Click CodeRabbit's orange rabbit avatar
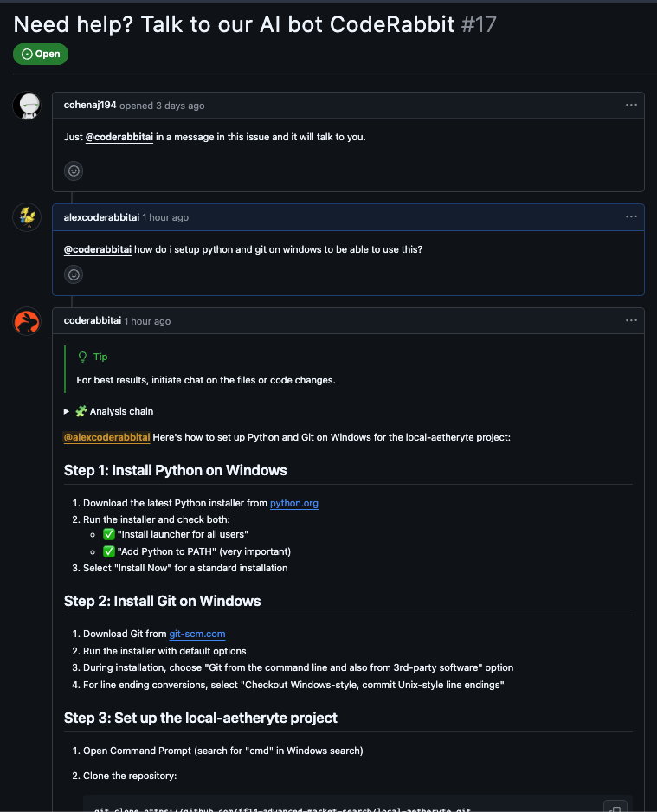The width and height of the screenshot is (657, 812). point(27,321)
